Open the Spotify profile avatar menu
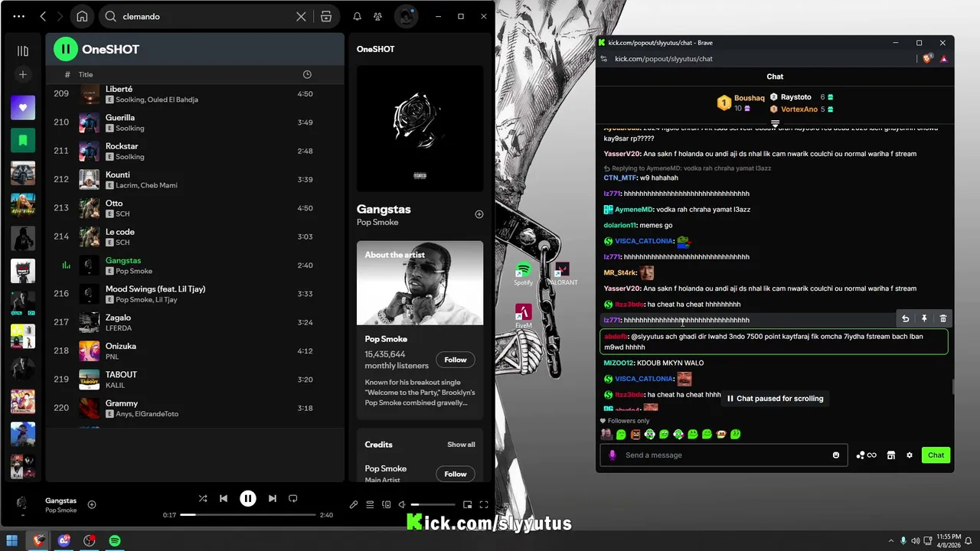Screen dimensions: 980x551 [x=406, y=16]
